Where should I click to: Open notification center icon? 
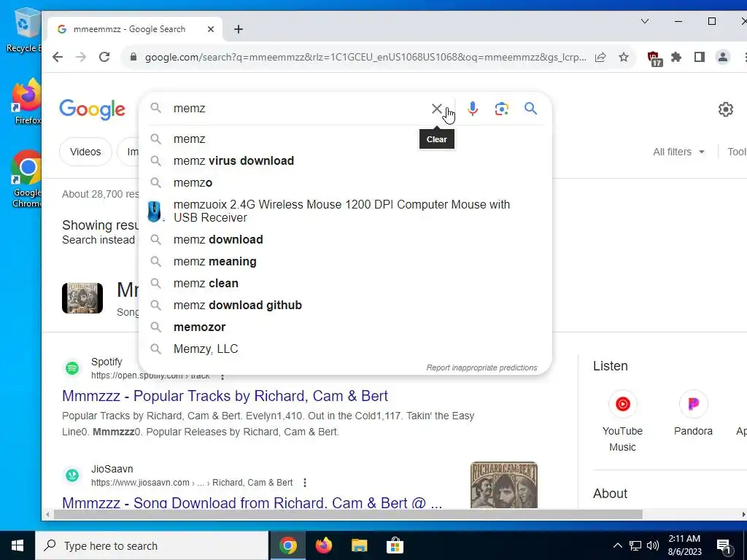(723, 545)
